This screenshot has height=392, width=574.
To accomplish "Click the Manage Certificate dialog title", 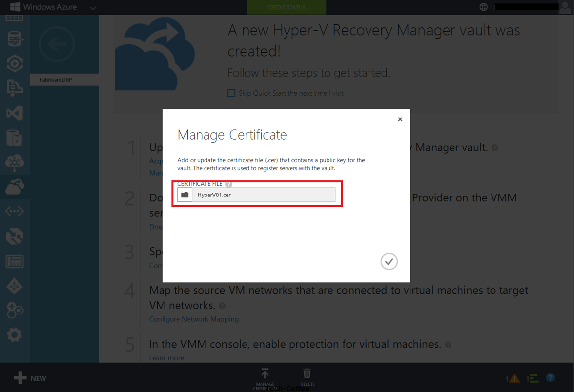I will click(232, 135).
